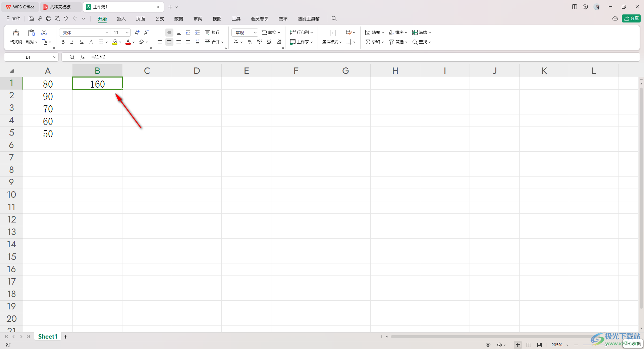This screenshot has height=349, width=644.
Task: Click the zoom out minus icon
Action: click(576, 345)
